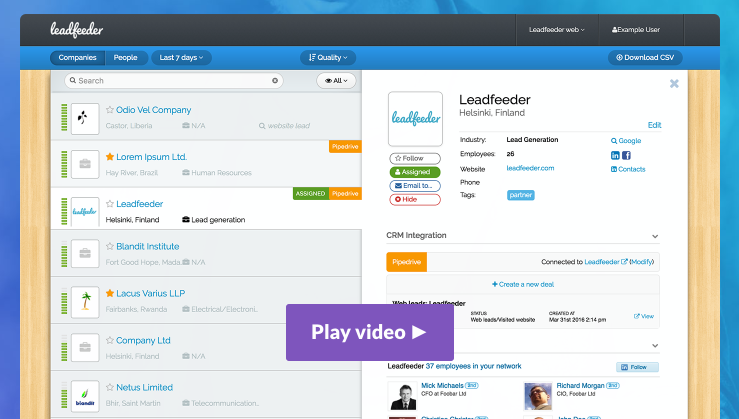Star Blandit Institute
This screenshot has height=419, width=739.
click(x=110, y=246)
